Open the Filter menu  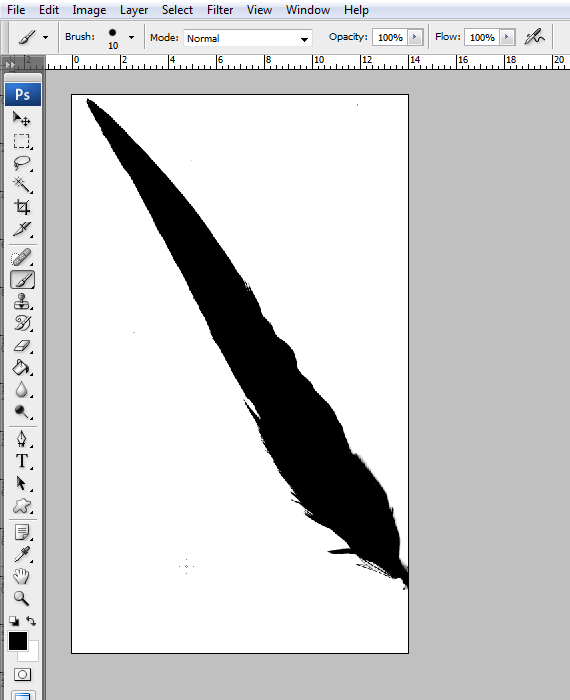(x=220, y=10)
